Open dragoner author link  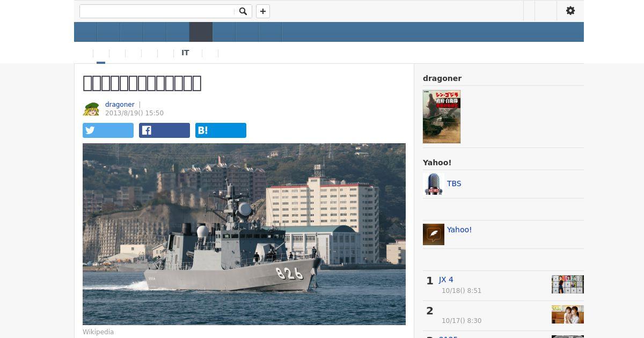pos(120,105)
